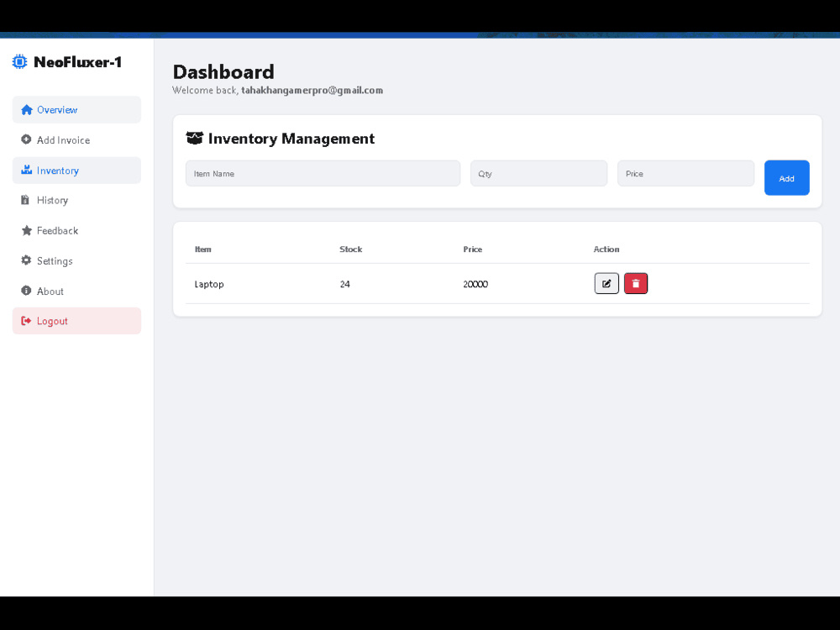Focus the Price input field
The width and height of the screenshot is (840, 630).
pos(685,174)
